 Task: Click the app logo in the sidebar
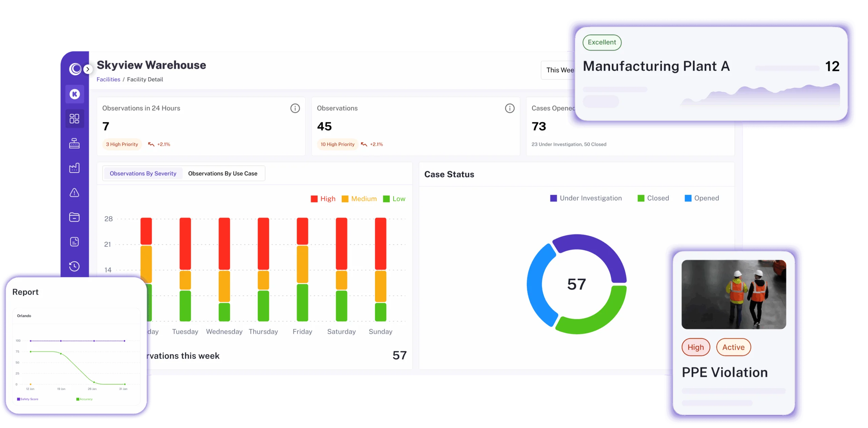(75, 69)
